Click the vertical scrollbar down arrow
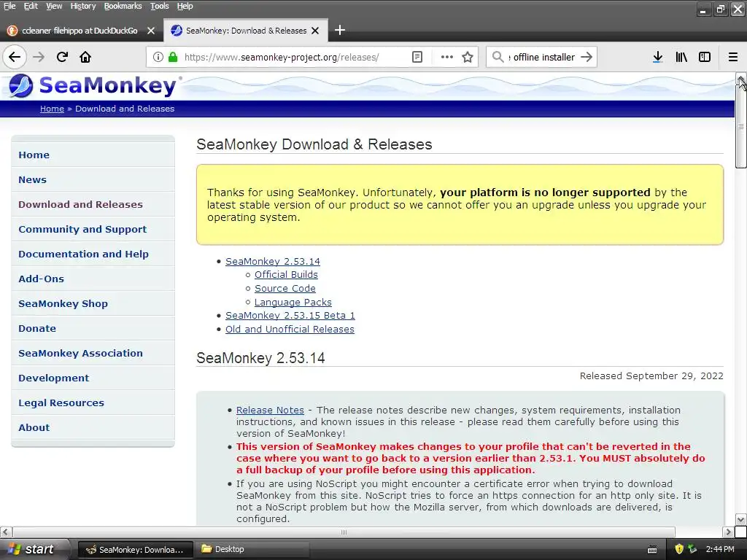Screen dimensions: 747x560 740,519
